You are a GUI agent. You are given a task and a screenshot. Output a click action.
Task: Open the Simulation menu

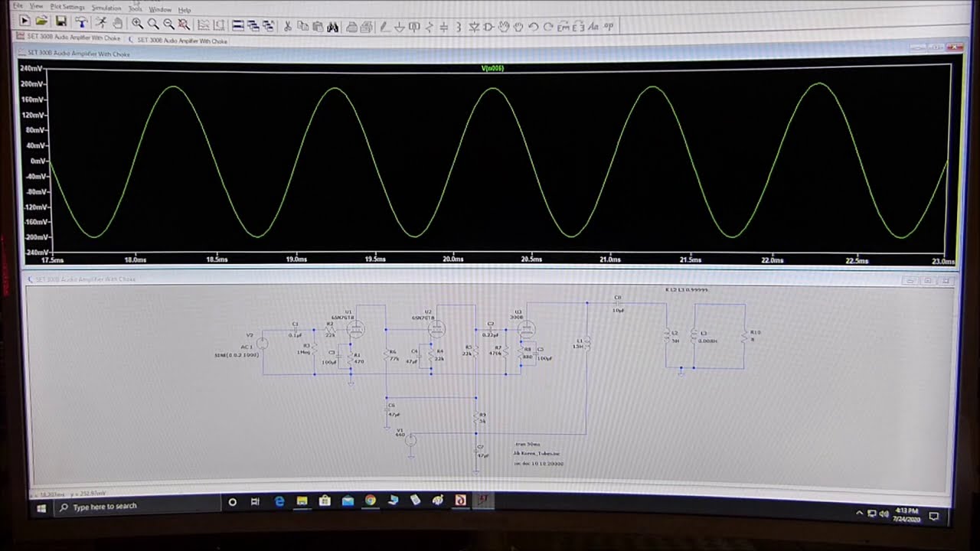tap(106, 8)
